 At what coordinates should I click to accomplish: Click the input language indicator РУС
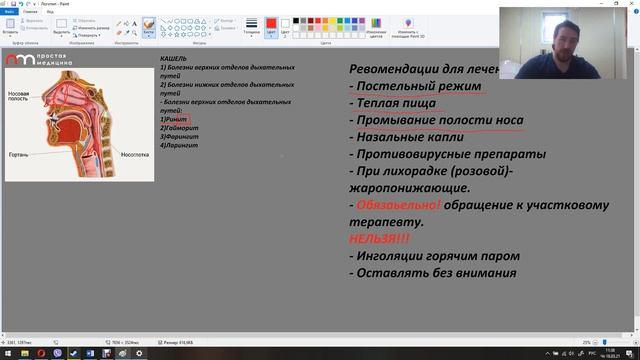click(x=592, y=353)
